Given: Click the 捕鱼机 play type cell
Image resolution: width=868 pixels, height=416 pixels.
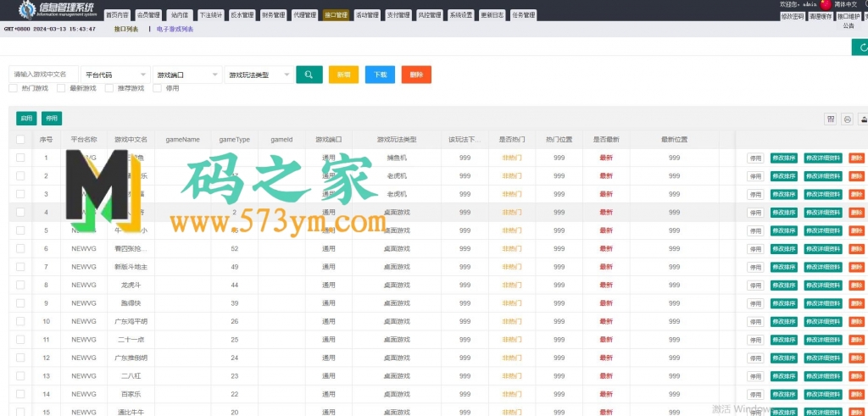Looking at the screenshot, I should 397,158.
